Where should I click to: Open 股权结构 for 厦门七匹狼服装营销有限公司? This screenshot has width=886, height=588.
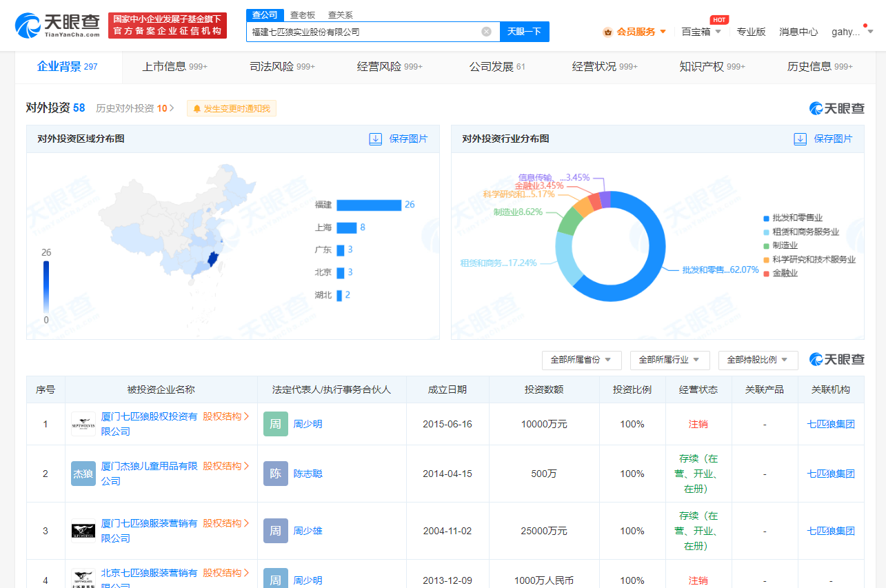point(226,523)
